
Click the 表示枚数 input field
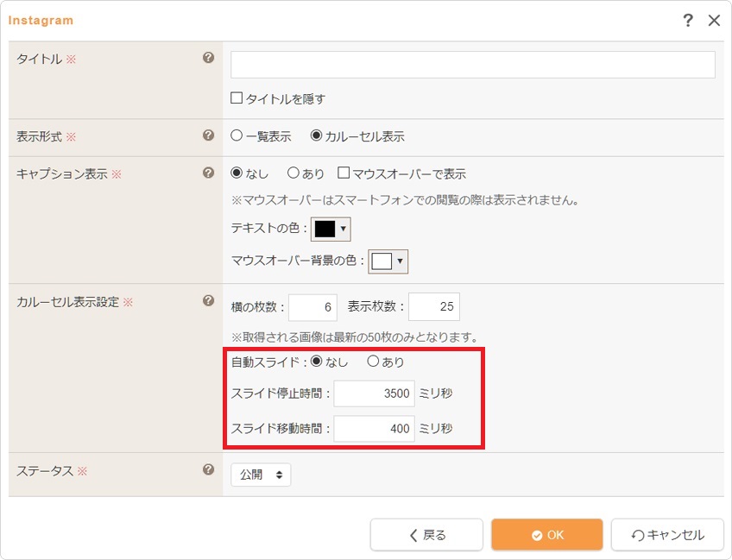coord(434,306)
